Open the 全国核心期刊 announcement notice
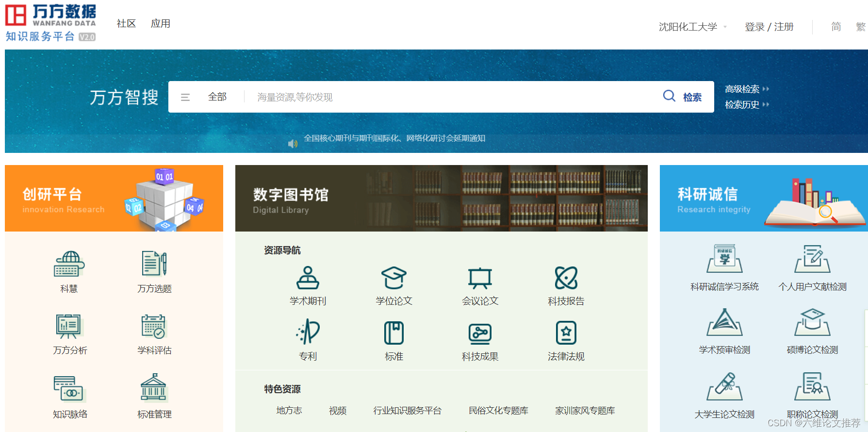 [x=394, y=138]
